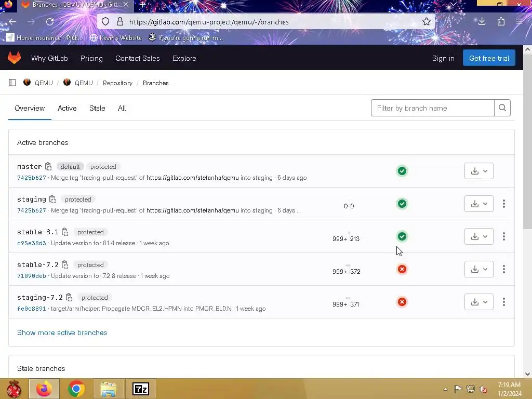Image resolution: width=532 pixels, height=399 pixels.
Task: Open more actions menu for staging-7.2
Action: [x=504, y=302]
